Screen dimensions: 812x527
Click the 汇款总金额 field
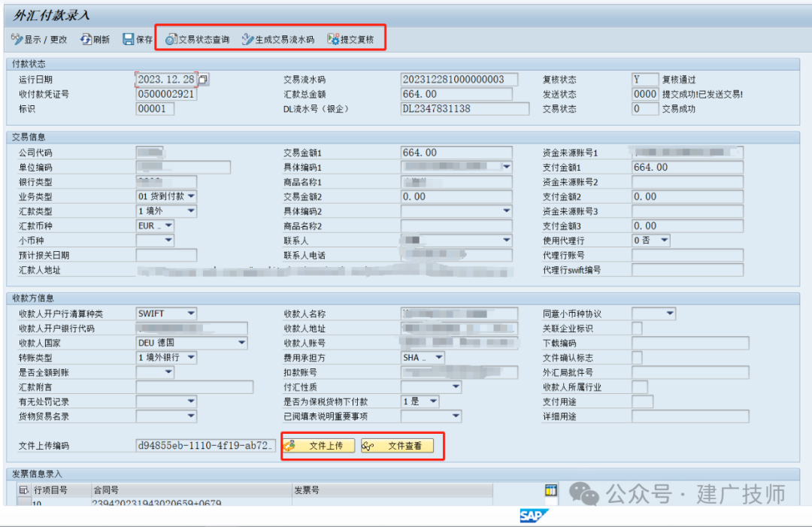tap(456, 94)
